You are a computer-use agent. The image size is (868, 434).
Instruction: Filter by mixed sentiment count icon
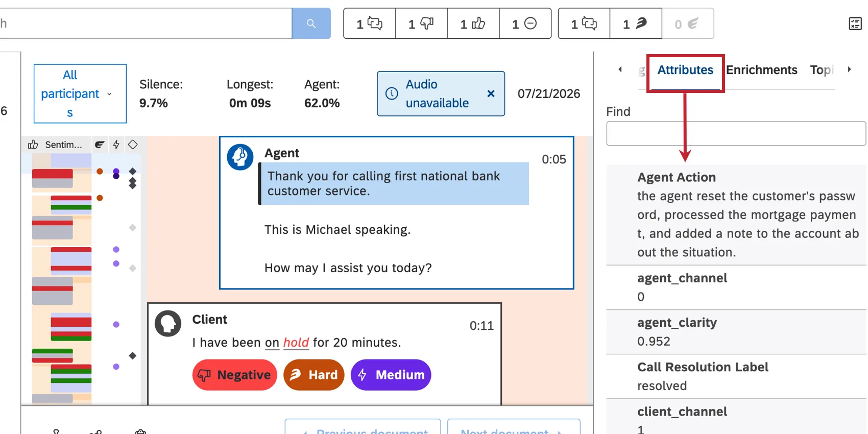click(370, 23)
